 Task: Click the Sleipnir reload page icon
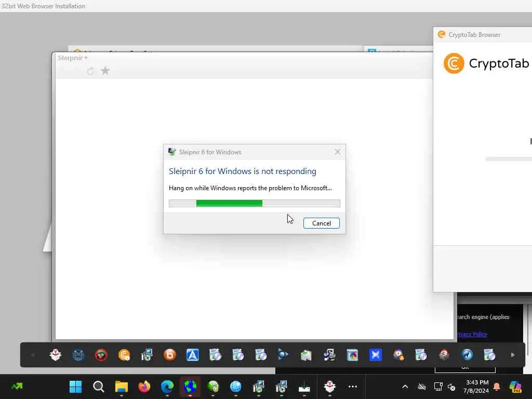pos(90,71)
